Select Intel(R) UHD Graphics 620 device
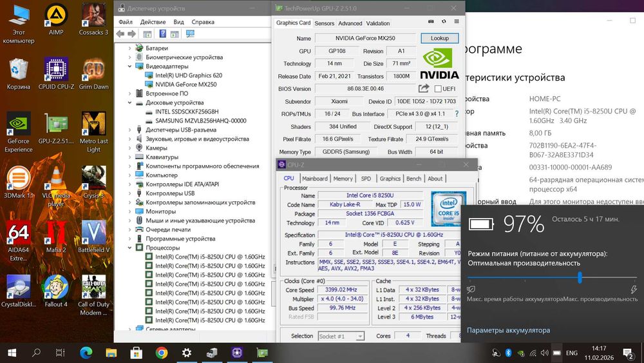Viewport: 644px width, 363px height. (189, 75)
